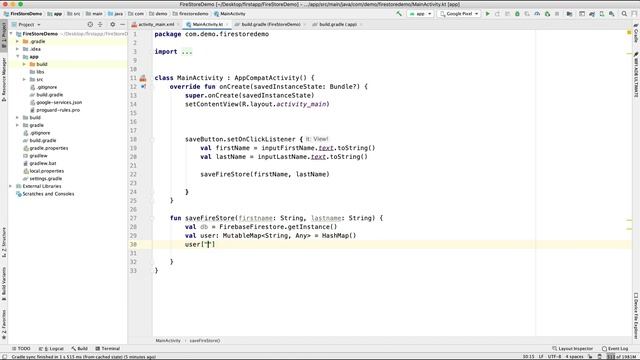Click the Collapse All icon in Project panel
Viewport: 640px width, 360px height.
click(100, 24)
